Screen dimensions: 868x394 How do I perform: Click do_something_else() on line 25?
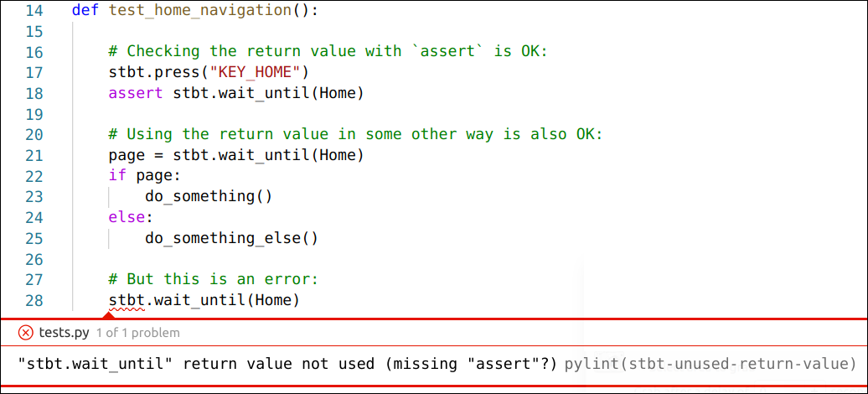click(x=231, y=238)
